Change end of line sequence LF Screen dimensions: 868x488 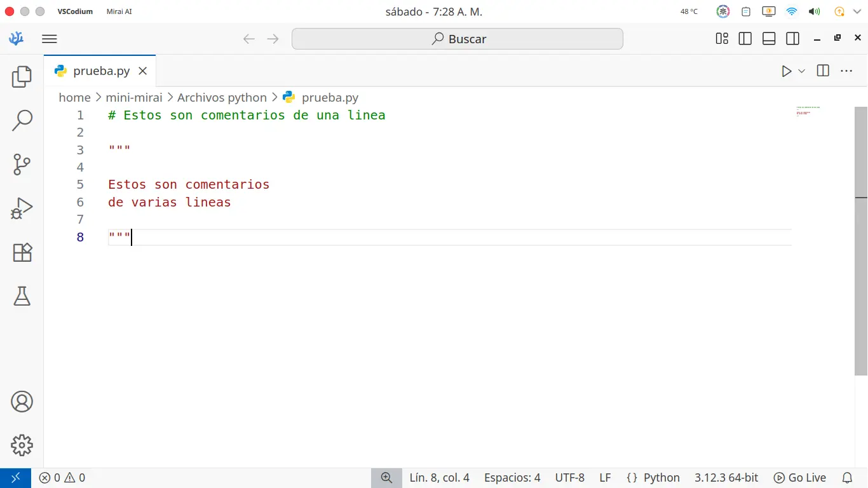605,478
